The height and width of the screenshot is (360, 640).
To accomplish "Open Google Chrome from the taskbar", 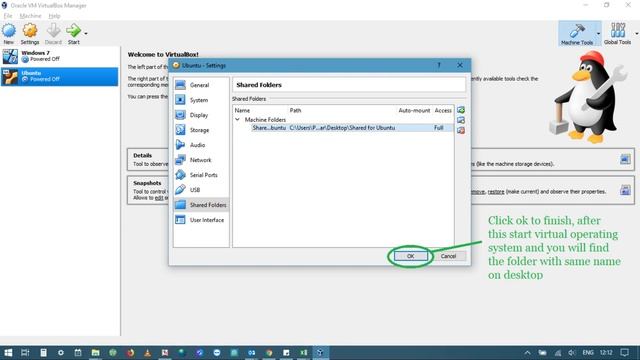I will (x=269, y=353).
